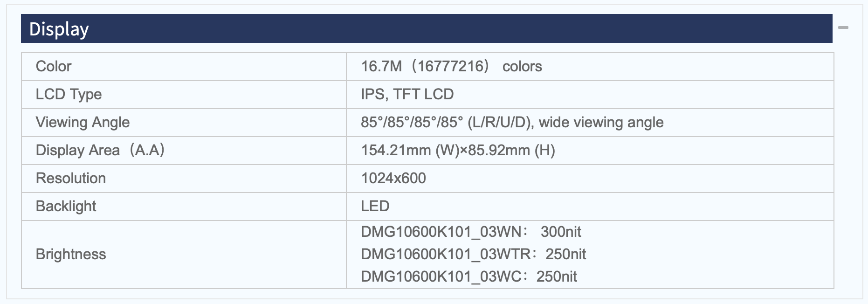Select the Resolution label cell
The width and height of the screenshot is (868, 304).
(184, 179)
